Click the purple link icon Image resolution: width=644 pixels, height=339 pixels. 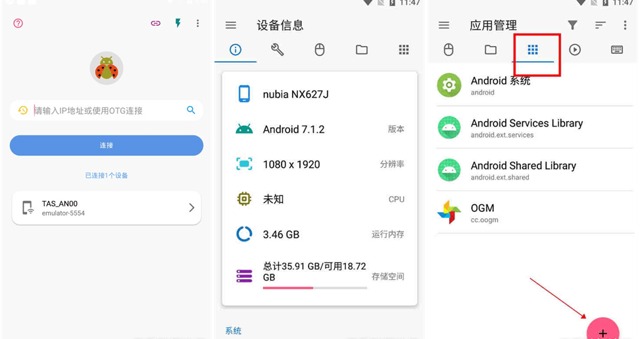coord(156,23)
